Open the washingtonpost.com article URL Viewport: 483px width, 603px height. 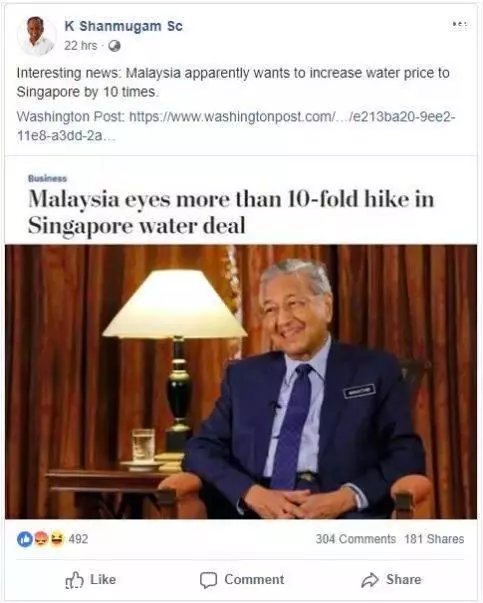click(236, 126)
